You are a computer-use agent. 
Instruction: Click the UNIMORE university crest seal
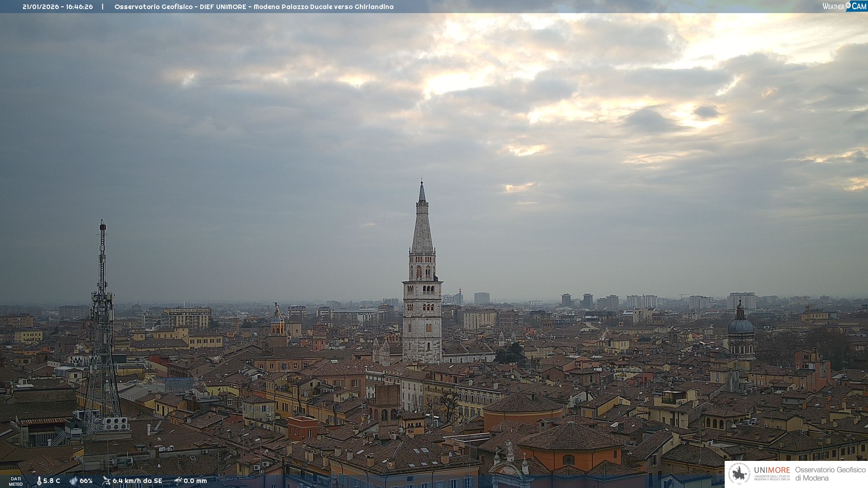(x=739, y=474)
